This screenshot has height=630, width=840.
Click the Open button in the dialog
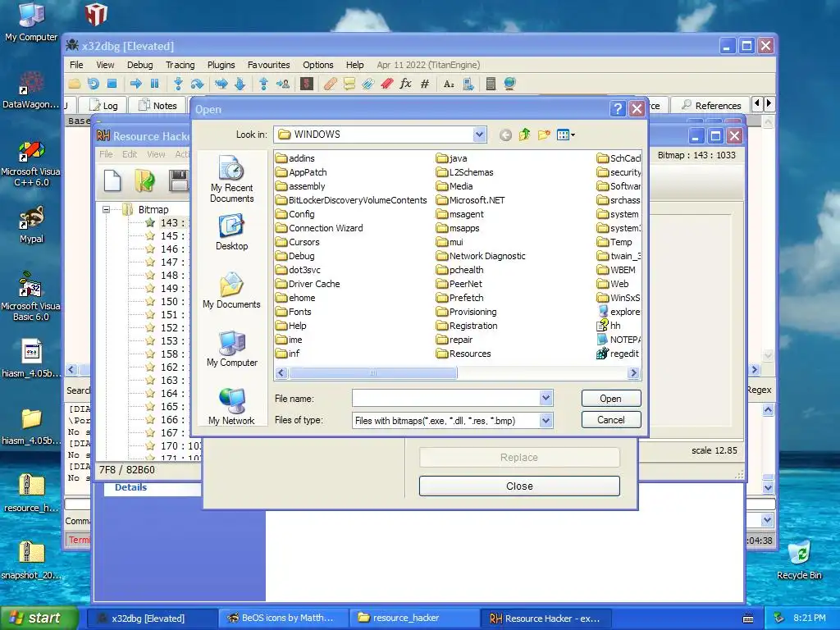[x=610, y=399]
